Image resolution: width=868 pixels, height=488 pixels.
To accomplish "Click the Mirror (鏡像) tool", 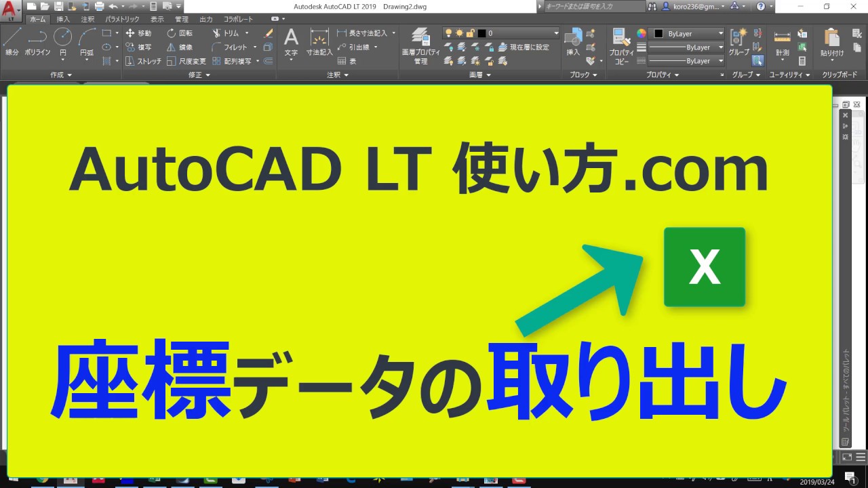I will coord(180,47).
